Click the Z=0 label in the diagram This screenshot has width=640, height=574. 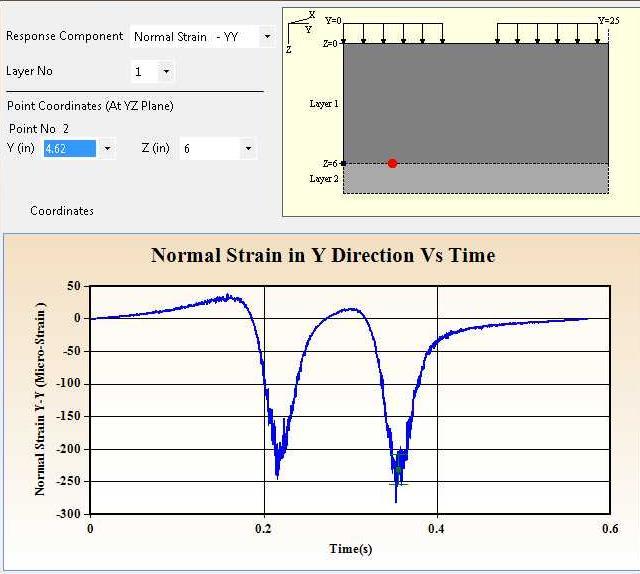[x=330, y=43]
